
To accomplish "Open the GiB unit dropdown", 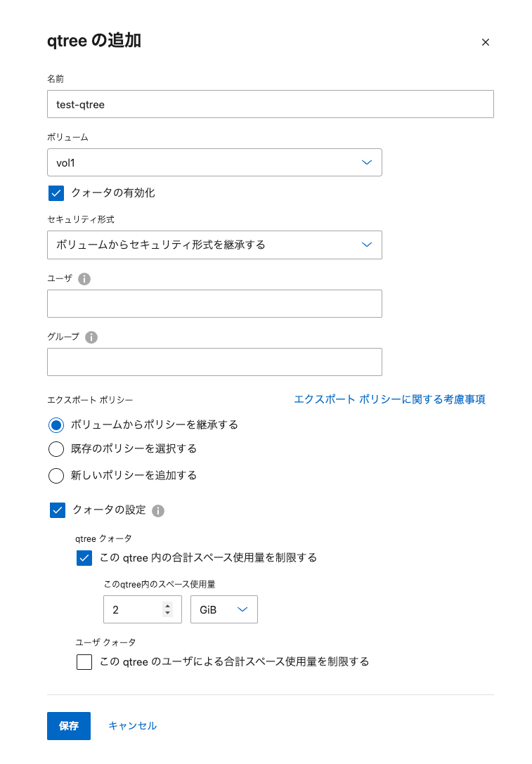I will (x=224, y=609).
